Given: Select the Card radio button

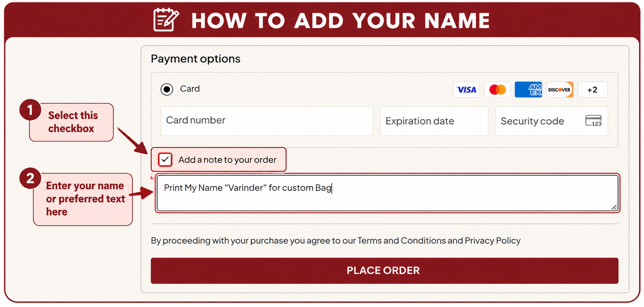Looking at the screenshot, I should 167,89.
